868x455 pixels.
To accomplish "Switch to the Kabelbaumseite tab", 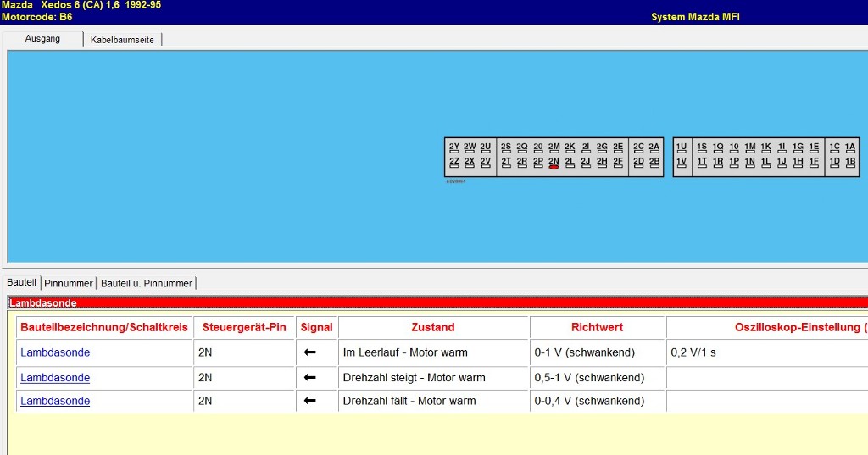I will click(122, 40).
